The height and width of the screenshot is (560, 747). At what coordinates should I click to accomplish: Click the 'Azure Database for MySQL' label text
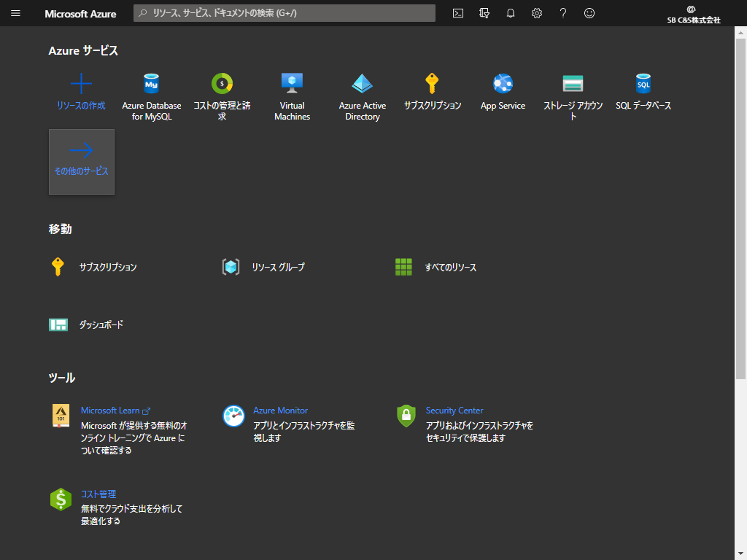pos(152,111)
